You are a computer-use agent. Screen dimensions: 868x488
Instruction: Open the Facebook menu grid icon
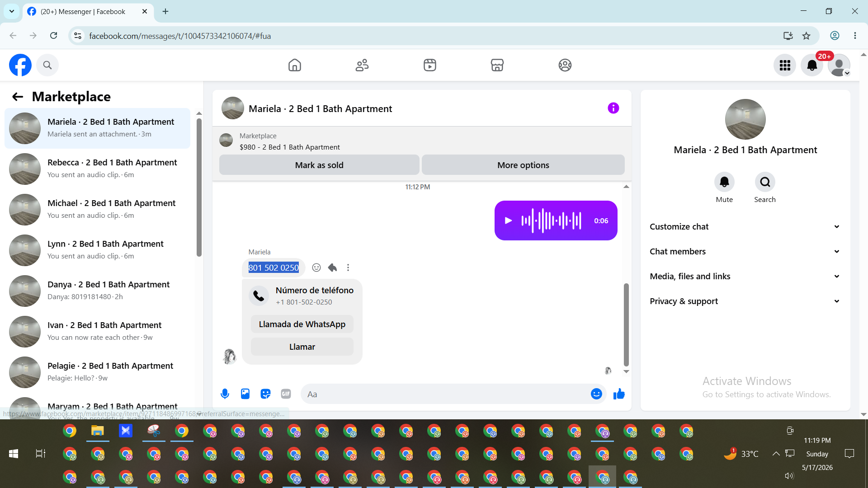click(x=785, y=65)
